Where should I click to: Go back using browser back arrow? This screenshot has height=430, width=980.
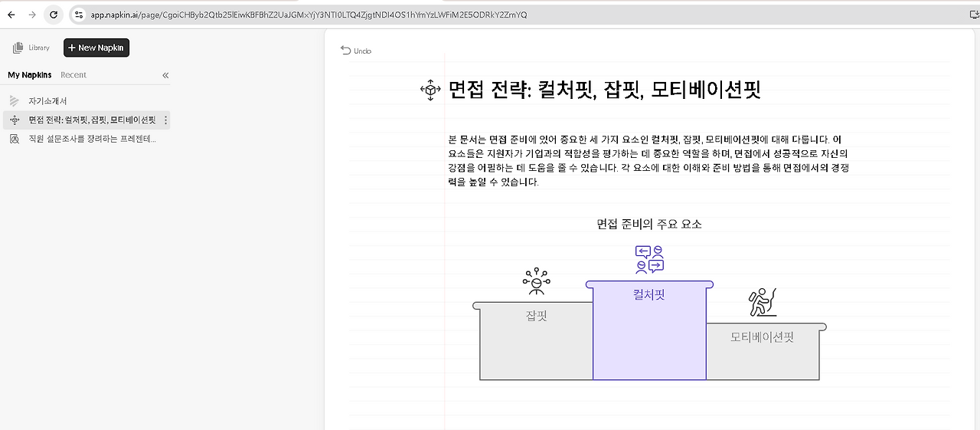[11, 15]
